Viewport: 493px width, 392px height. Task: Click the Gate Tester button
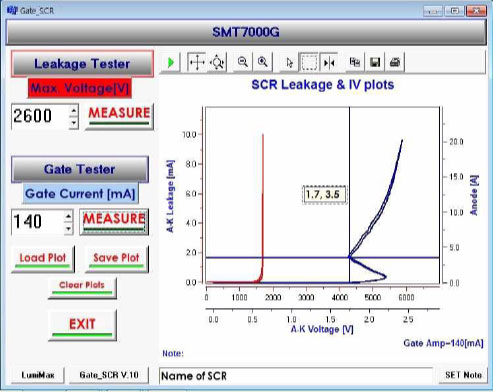[80, 169]
